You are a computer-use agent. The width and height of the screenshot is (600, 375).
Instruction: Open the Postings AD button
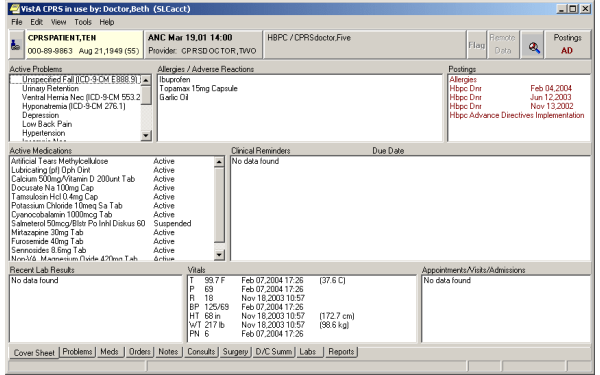[x=567, y=45]
